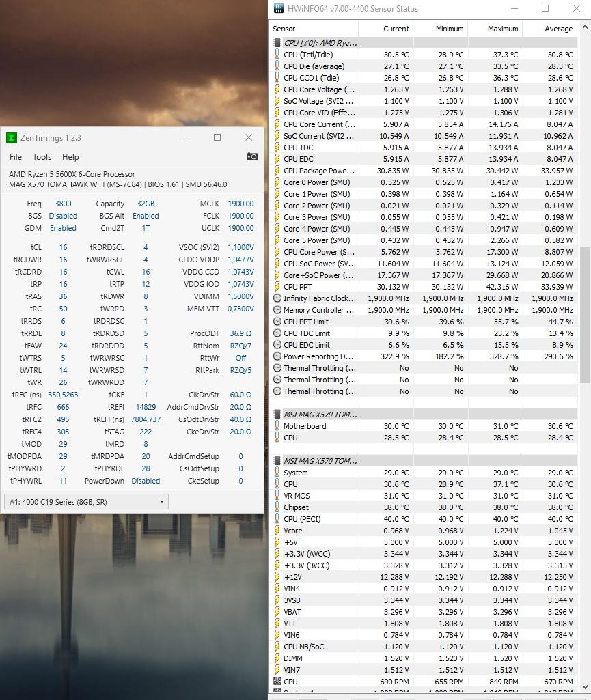Click the clock icon for Infinity Fabric Clock

tap(277, 298)
